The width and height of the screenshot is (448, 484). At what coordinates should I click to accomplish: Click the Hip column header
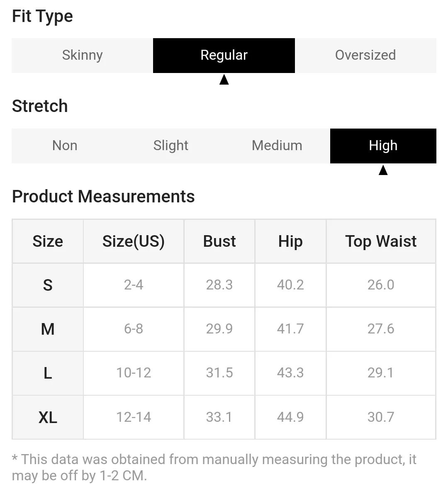pos(290,241)
